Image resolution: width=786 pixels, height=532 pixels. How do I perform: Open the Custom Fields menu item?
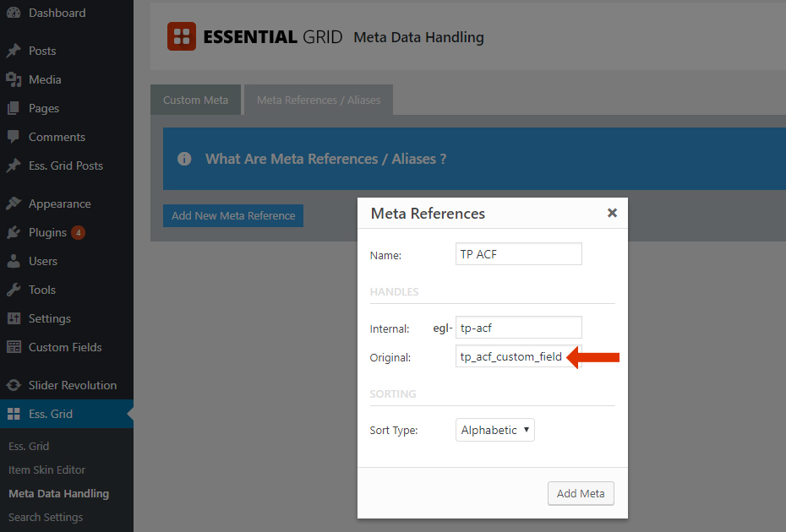[67, 347]
